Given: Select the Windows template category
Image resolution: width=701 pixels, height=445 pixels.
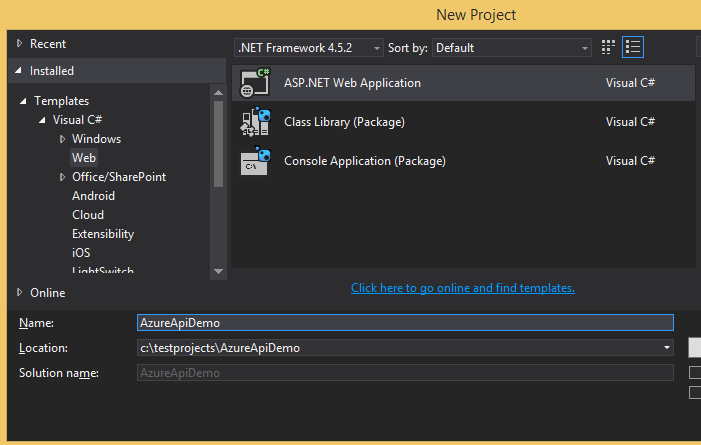Looking at the screenshot, I should point(97,139).
